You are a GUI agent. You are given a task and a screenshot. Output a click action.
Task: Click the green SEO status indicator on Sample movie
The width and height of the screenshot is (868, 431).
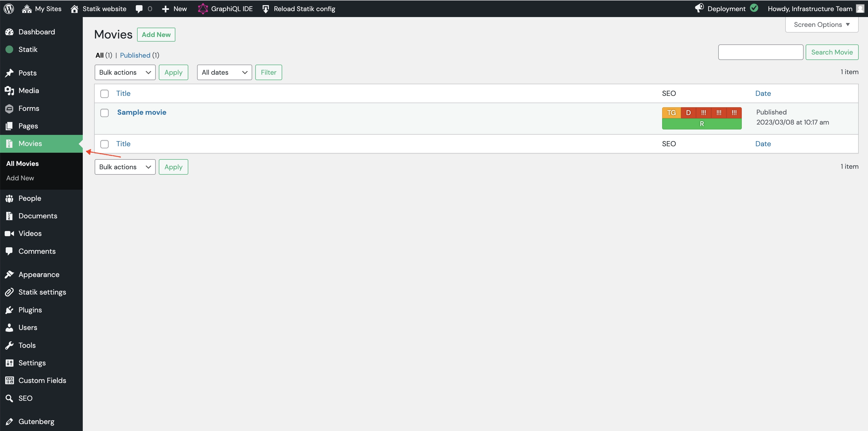click(701, 123)
